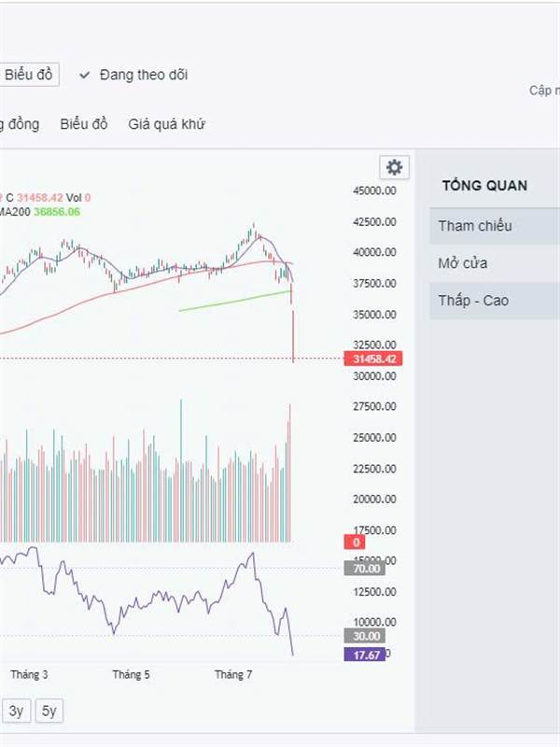Click the red volume 0 label
The image size is (560, 747).
[x=355, y=543]
